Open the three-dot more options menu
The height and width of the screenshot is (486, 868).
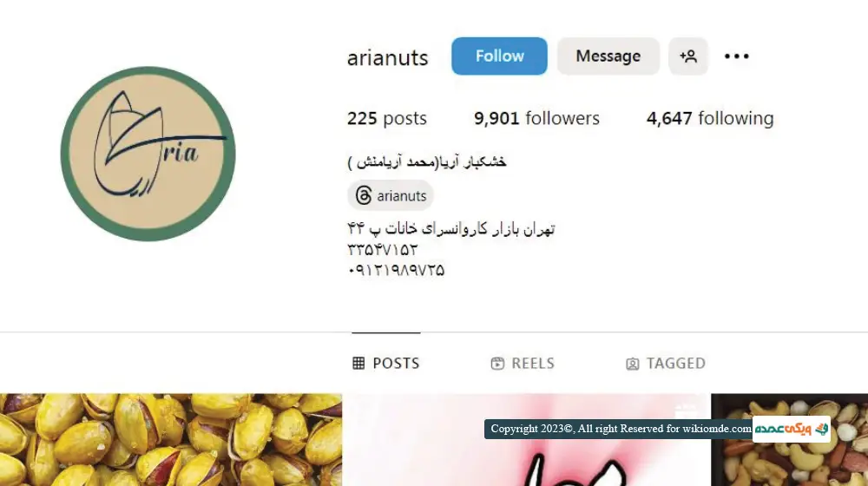tap(736, 56)
